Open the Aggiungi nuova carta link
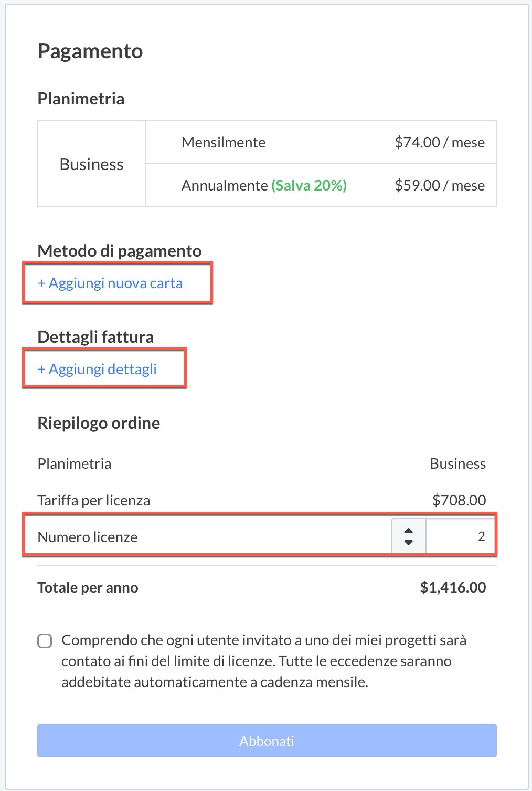Image resolution: width=532 pixels, height=791 pixels. pyautogui.click(x=110, y=283)
